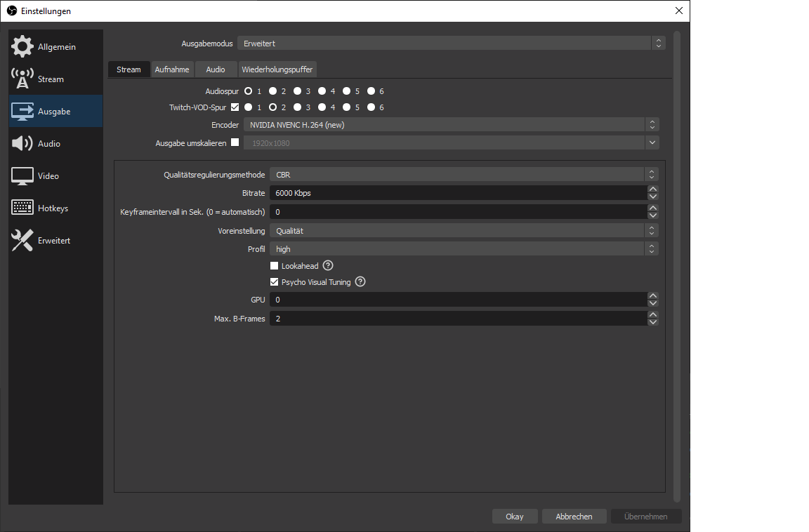This screenshot has width=809, height=532.
Task: Select Twitch-VOD-Spur track 6
Action: pos(371,107)
